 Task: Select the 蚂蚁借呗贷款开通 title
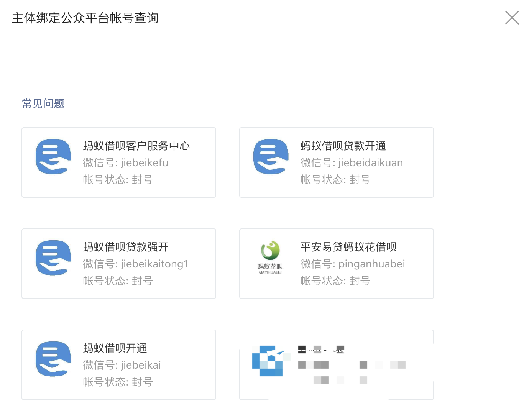[x=343, y=146]
